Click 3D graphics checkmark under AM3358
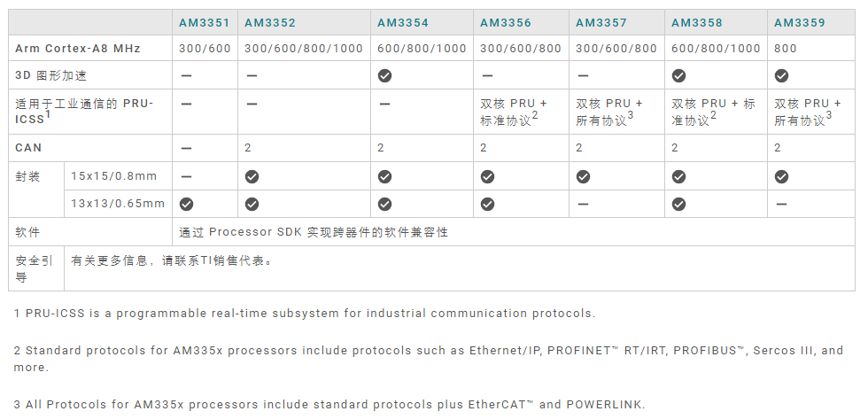The width and height of the screenshot is (868, 419). tap(678, 75)
